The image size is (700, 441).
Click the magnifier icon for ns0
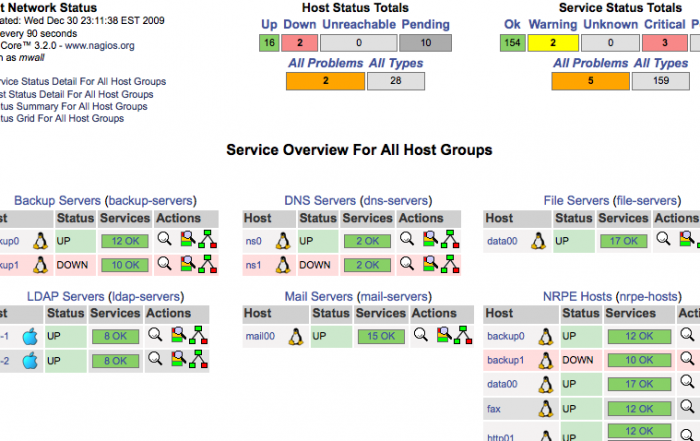pos(407,240)
